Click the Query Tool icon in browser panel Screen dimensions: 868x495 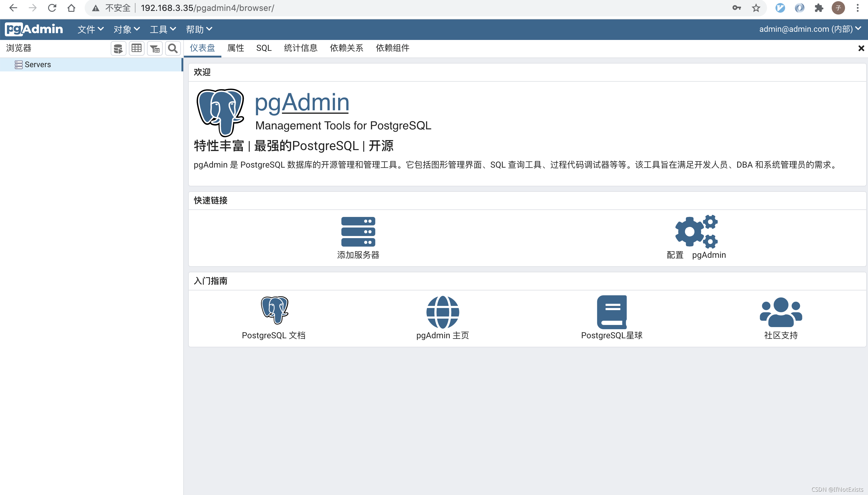pos(118,49)
